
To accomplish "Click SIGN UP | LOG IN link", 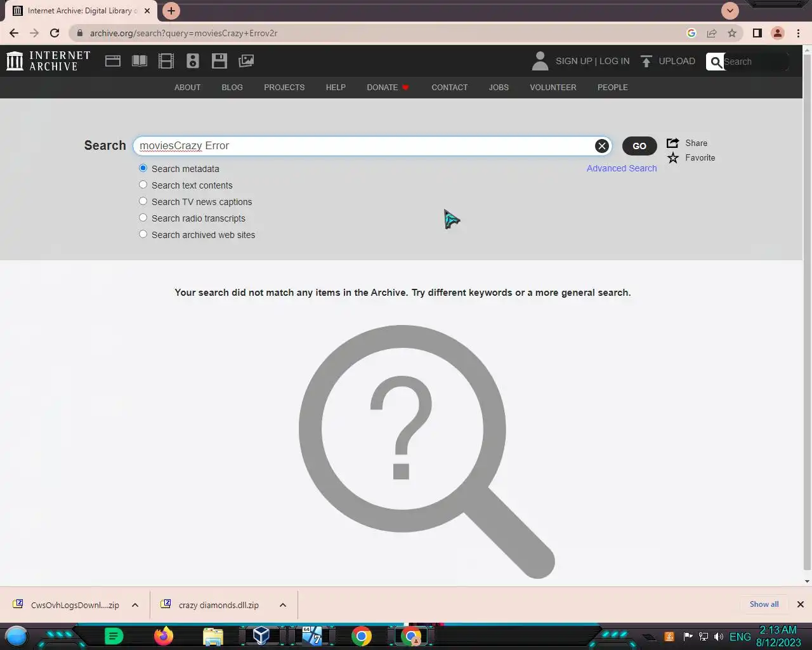I will coord(593,61).
